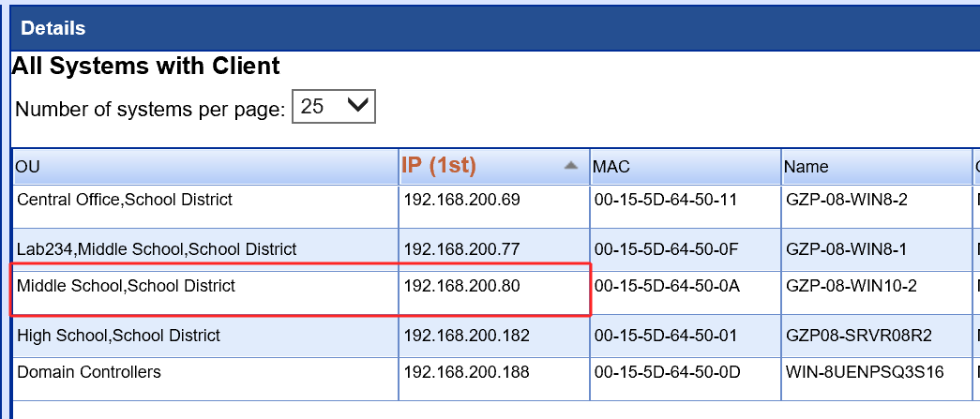Click the Domain Controllers OU cell
The height and width of the screenshot is (419, 980).
click(89, 372)
